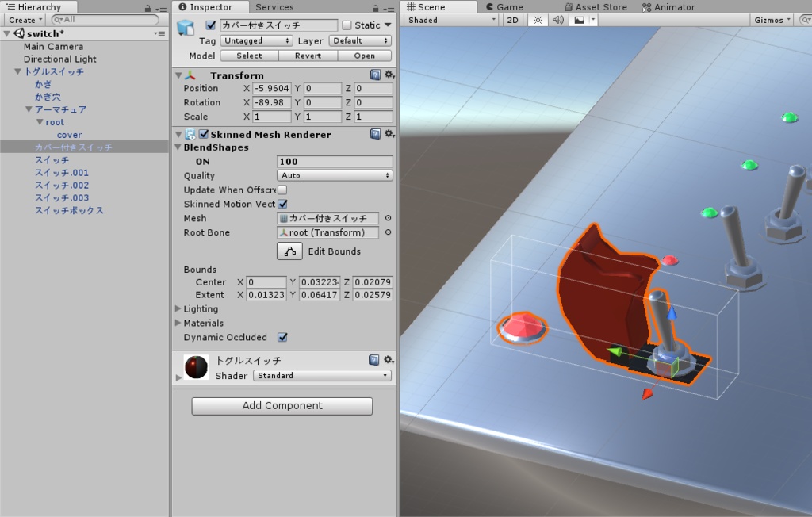Click the material preview sphere thumbnail
Viewport: 812px width, 517px height.
197,367
